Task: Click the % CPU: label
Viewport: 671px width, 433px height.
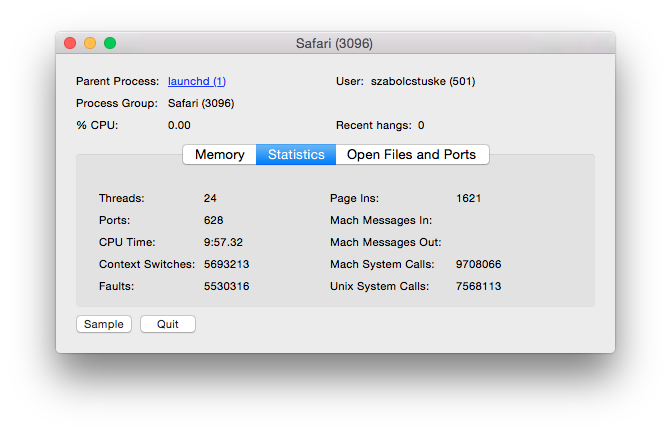Action: (x=97, y=125)
